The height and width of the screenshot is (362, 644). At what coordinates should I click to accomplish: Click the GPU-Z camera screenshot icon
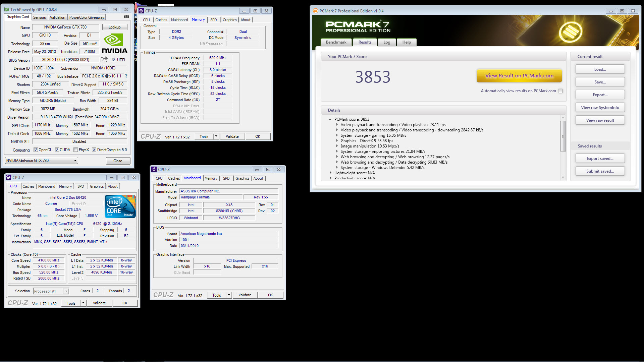pos(126,17)
